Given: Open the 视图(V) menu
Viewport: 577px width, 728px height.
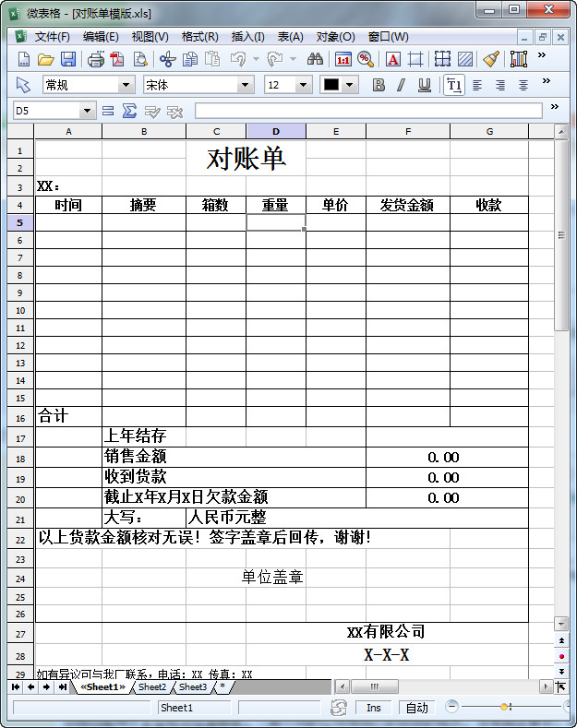Looking at the screenshot, I should [150, 37].
